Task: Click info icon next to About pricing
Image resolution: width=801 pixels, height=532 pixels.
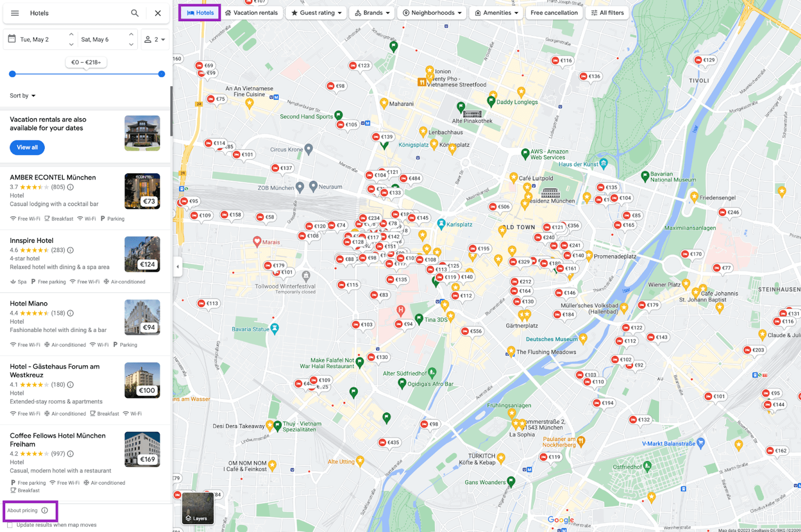Action: [x=45, y=510]
